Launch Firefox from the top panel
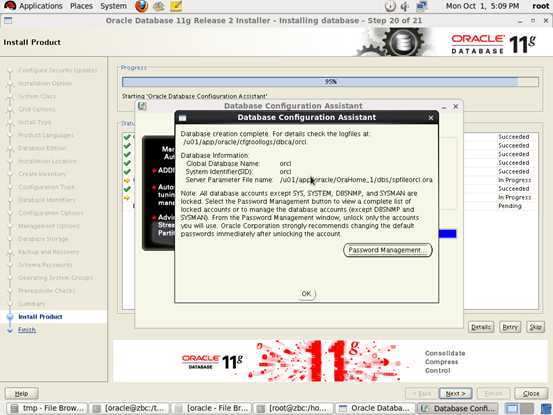Screen dimensions: 553x415 (141, 6)
